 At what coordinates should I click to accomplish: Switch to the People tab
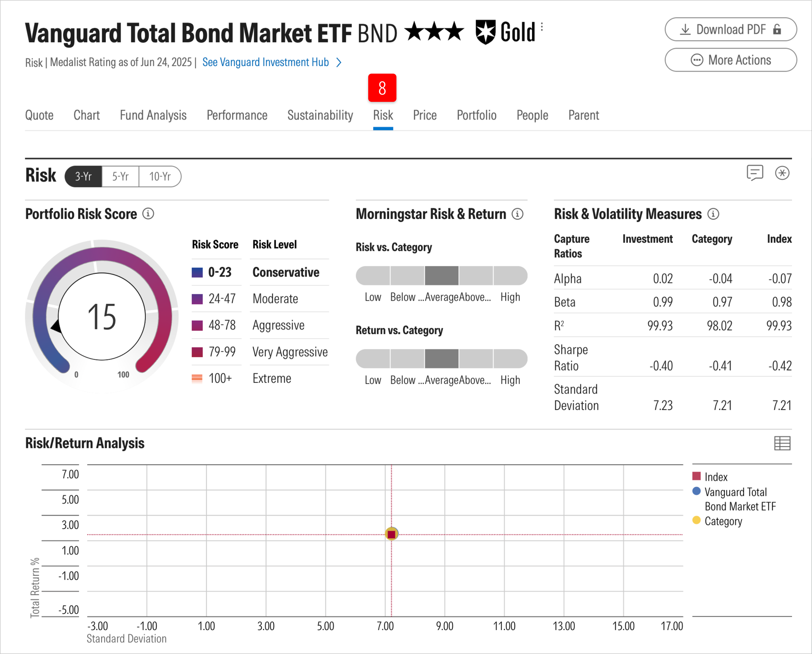click(532, 115)
